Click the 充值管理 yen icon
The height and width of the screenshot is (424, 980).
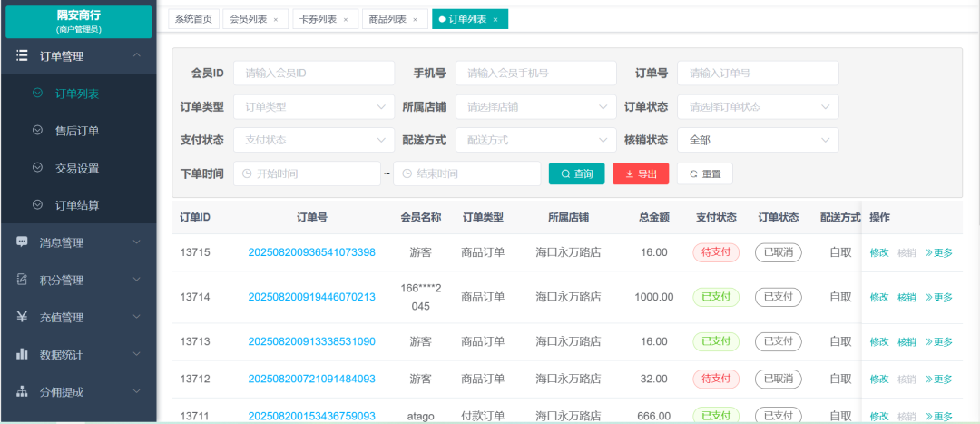pos(22,317)
